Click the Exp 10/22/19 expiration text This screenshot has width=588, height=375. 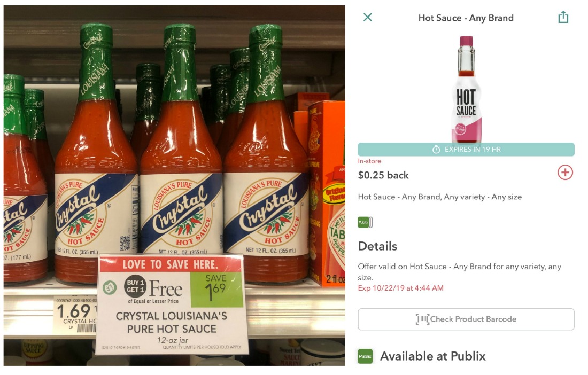400,288
